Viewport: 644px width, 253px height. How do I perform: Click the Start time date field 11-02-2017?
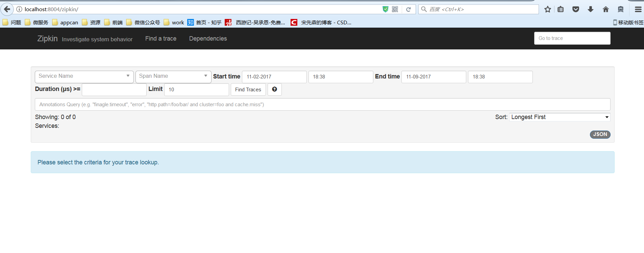click(274, 77)
